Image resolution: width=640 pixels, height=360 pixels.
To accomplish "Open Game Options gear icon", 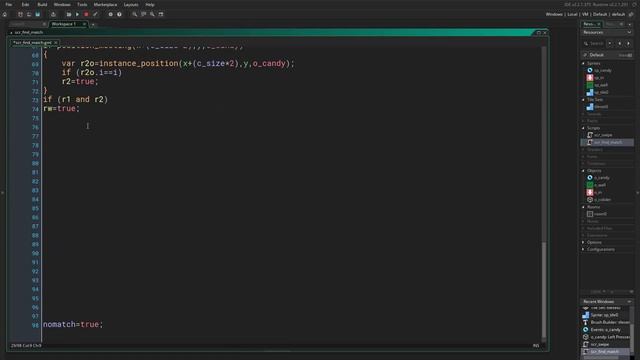I will coord(110,14).
